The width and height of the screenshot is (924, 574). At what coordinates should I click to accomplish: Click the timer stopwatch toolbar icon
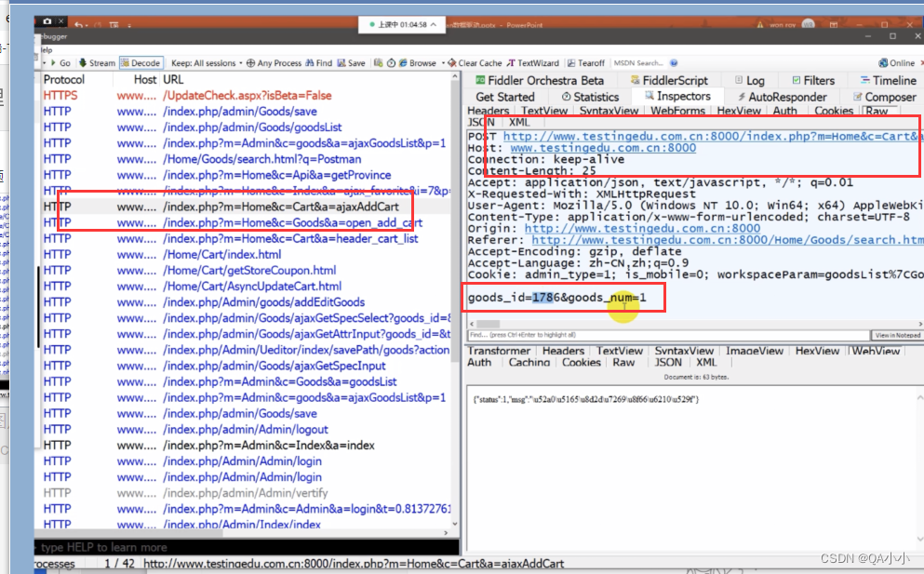pos(391,63)
